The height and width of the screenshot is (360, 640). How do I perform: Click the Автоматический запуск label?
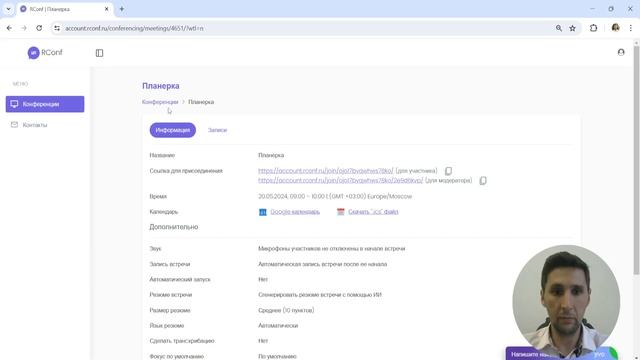click(x=180, y=280)
